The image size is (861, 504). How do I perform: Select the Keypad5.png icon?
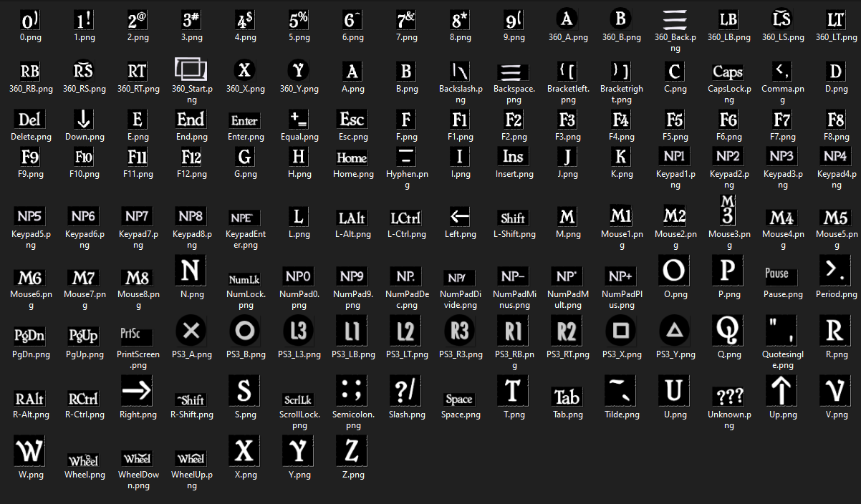tap(29, 216)
